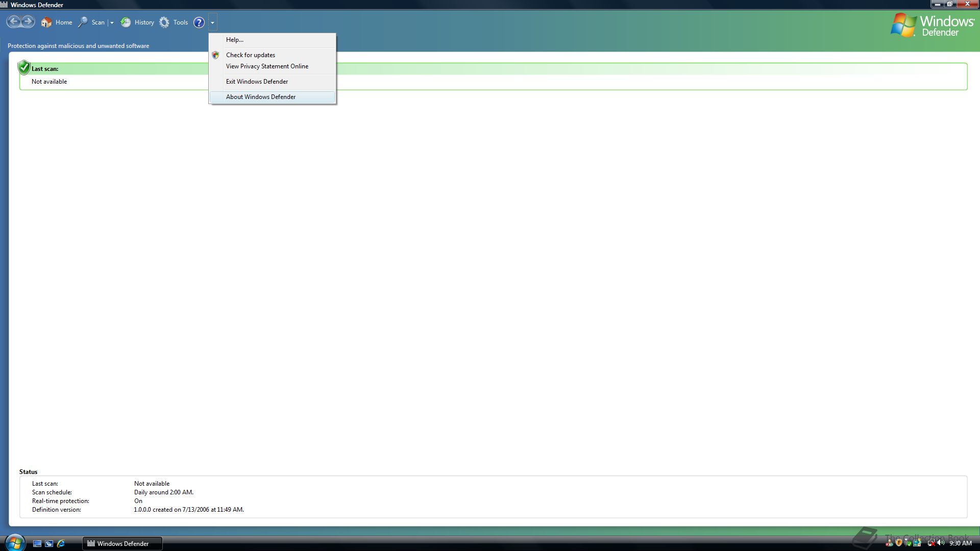Image resolution: width=980 pixels, height=551 pixels.
Task: Click the Windows Sidebar tray icon
Action: tap(917, 543)
